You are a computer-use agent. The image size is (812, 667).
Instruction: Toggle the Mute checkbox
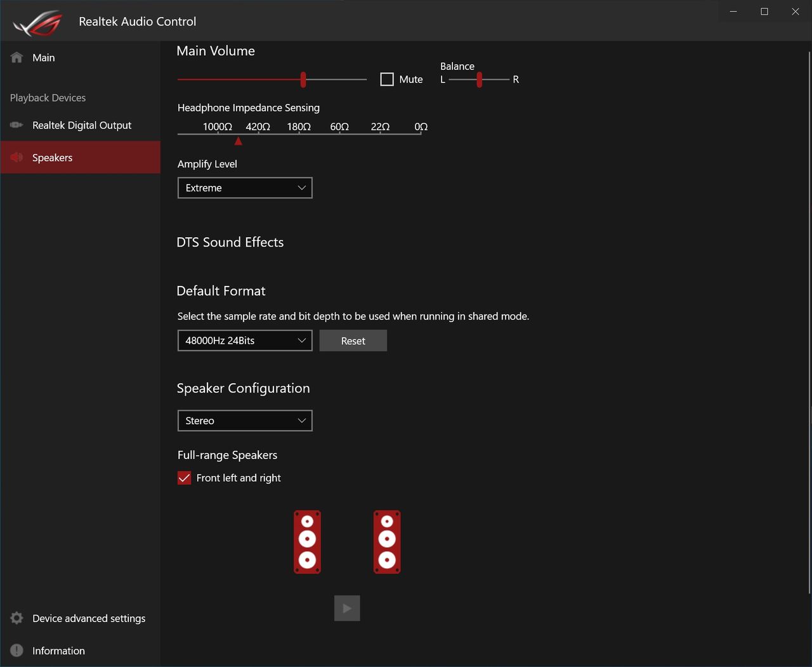387,79
